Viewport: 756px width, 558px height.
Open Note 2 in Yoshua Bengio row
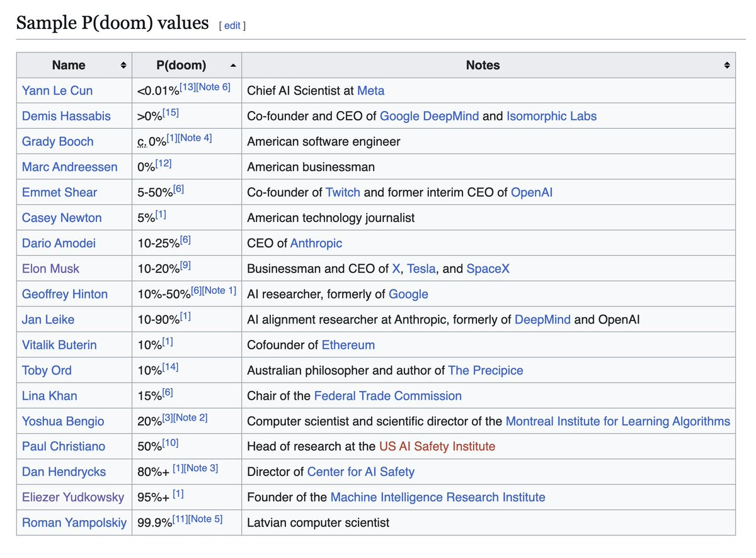click(190, 417)
